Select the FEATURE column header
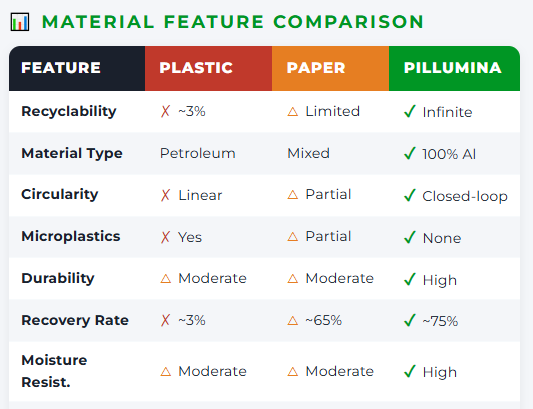Screen dimensions: 533x409 (77, 68)
